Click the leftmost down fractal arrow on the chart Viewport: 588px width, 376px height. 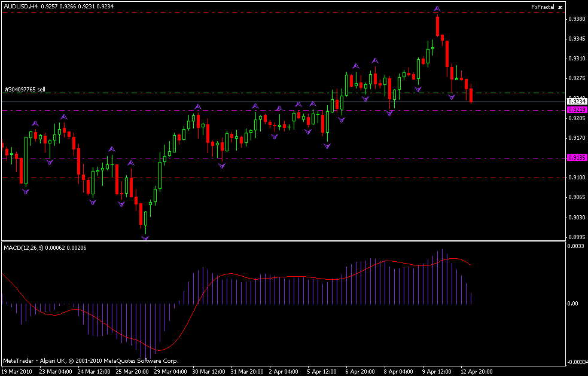tap(25, 191)
